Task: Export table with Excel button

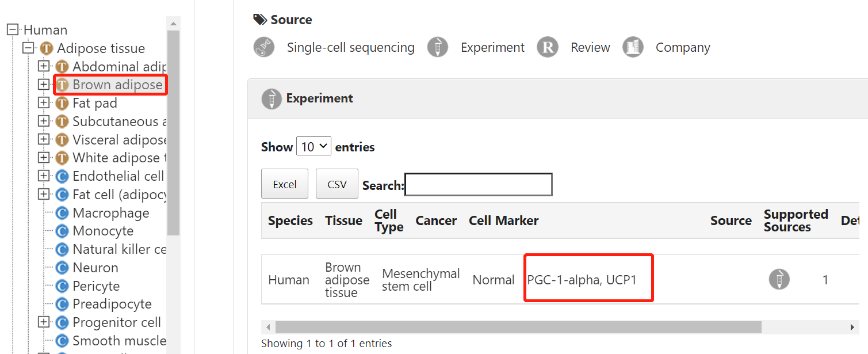Action: coord(285,184)
